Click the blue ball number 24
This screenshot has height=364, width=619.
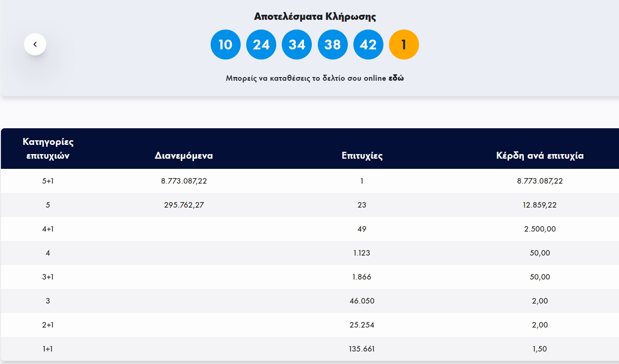[x=261, y=45]
